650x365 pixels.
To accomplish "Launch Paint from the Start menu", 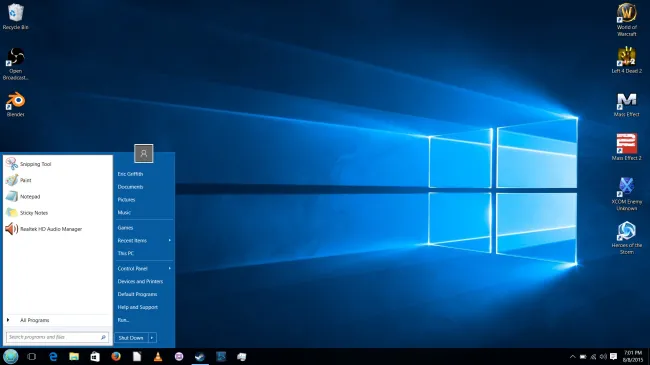I will (57, 180).
